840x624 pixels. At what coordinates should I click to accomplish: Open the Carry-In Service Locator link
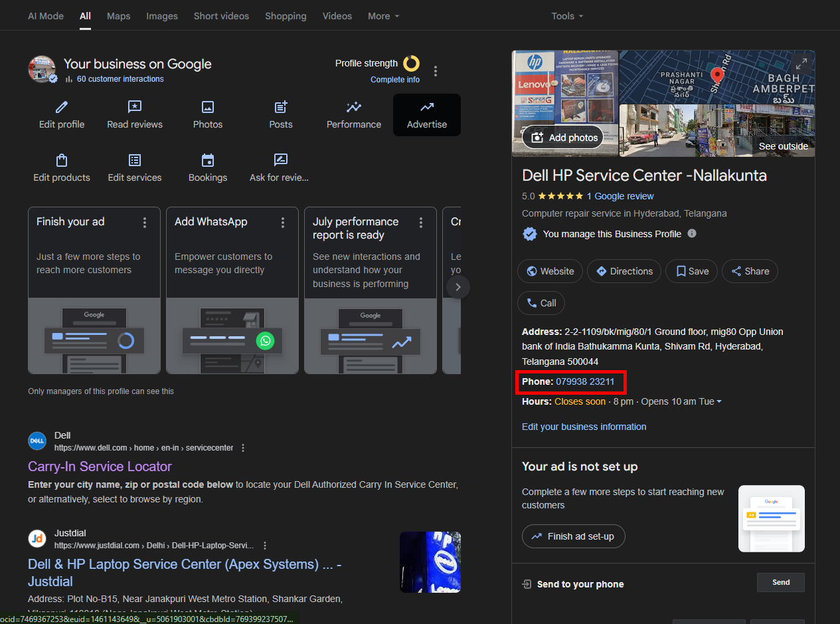[x=100, y=467]
